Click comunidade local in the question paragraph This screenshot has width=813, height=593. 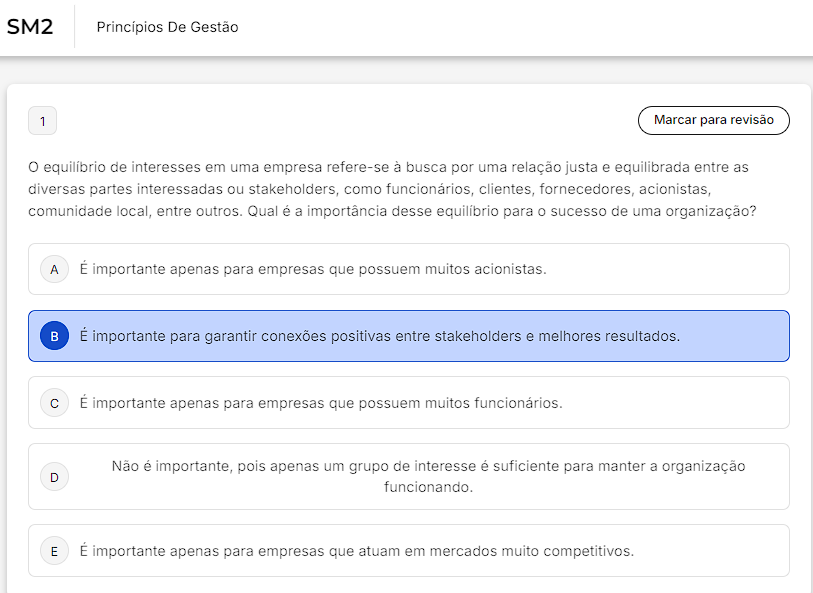pos(78,211)
